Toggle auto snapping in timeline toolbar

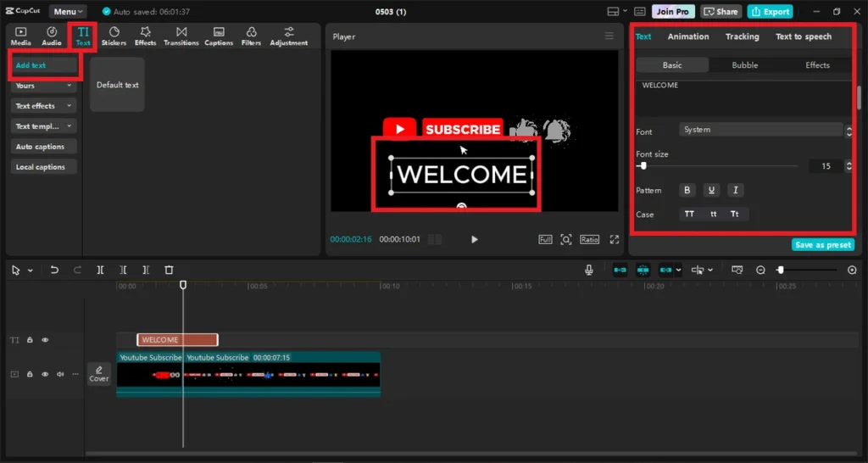(x=643, y=270)
